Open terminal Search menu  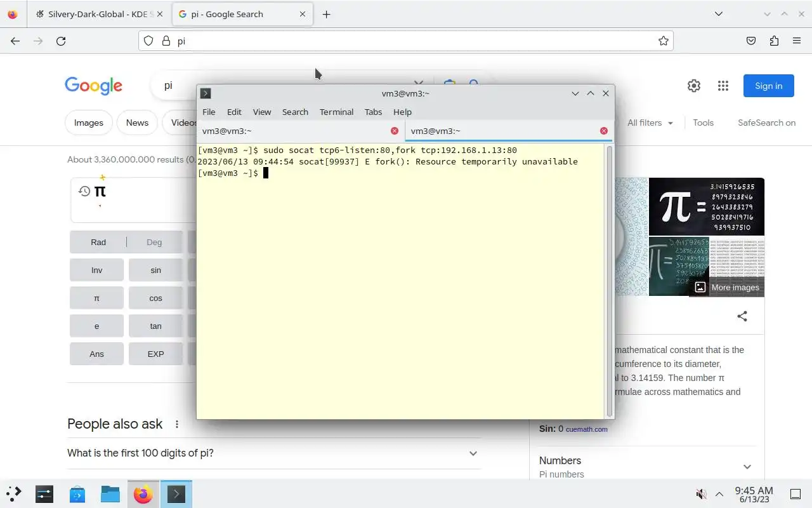295,112
